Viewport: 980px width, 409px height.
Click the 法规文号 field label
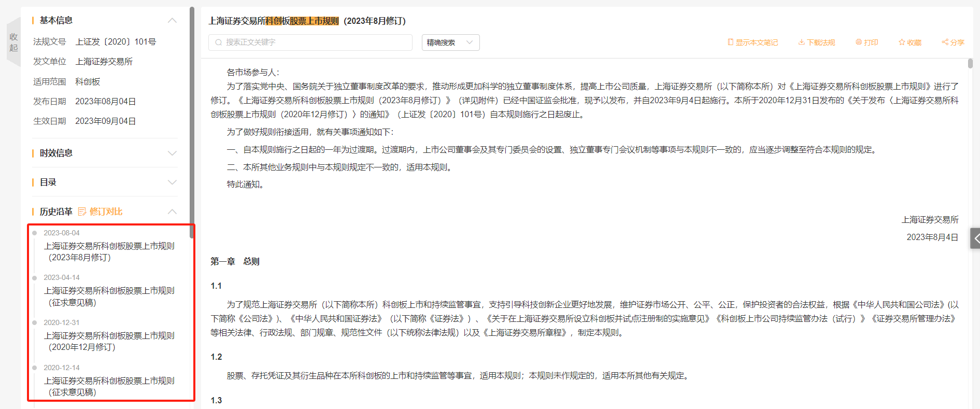coord(50,41)
